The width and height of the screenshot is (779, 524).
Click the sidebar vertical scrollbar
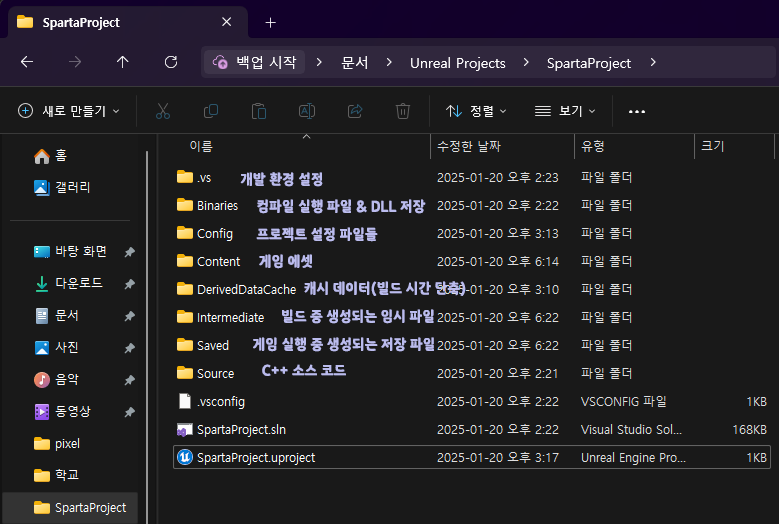click(147, 338)
